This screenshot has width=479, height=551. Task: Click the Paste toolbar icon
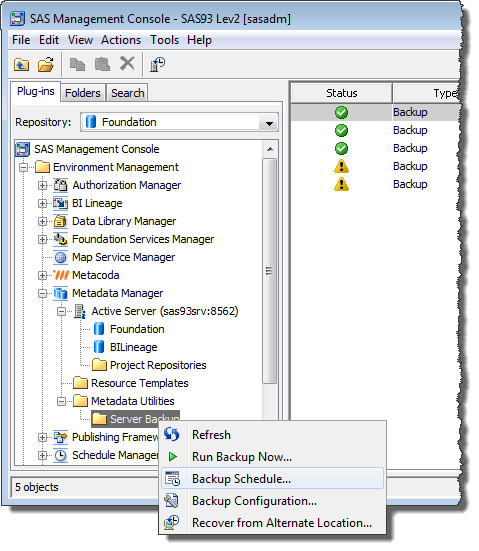pos(102,65)
